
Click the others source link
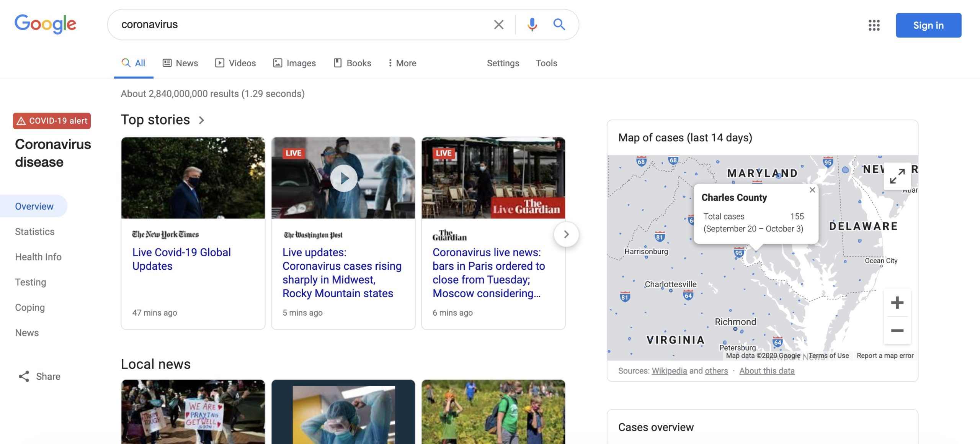point(716,371)
